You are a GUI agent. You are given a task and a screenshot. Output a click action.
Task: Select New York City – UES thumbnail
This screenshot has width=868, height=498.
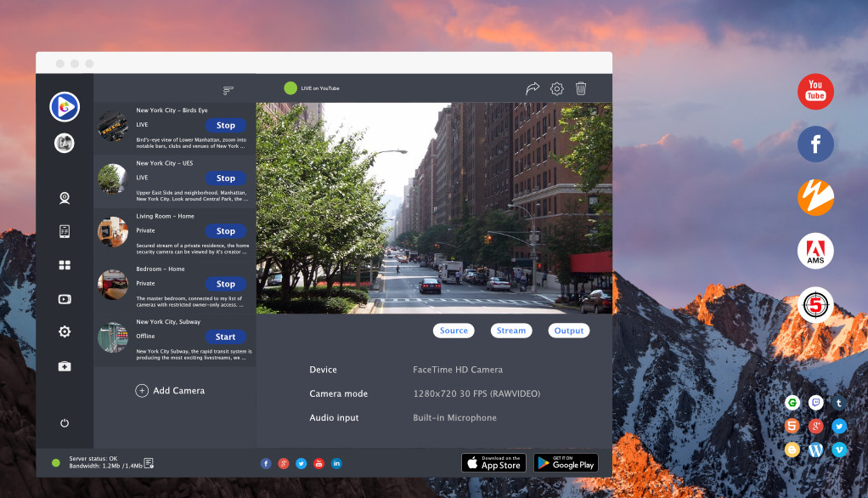pyautogui.click(x=113, y=179)
